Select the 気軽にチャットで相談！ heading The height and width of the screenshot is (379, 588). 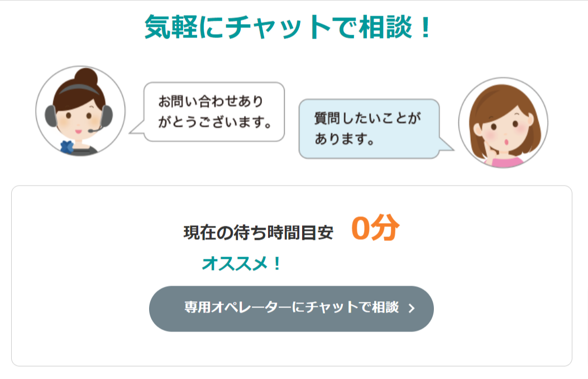click(288, 27)
